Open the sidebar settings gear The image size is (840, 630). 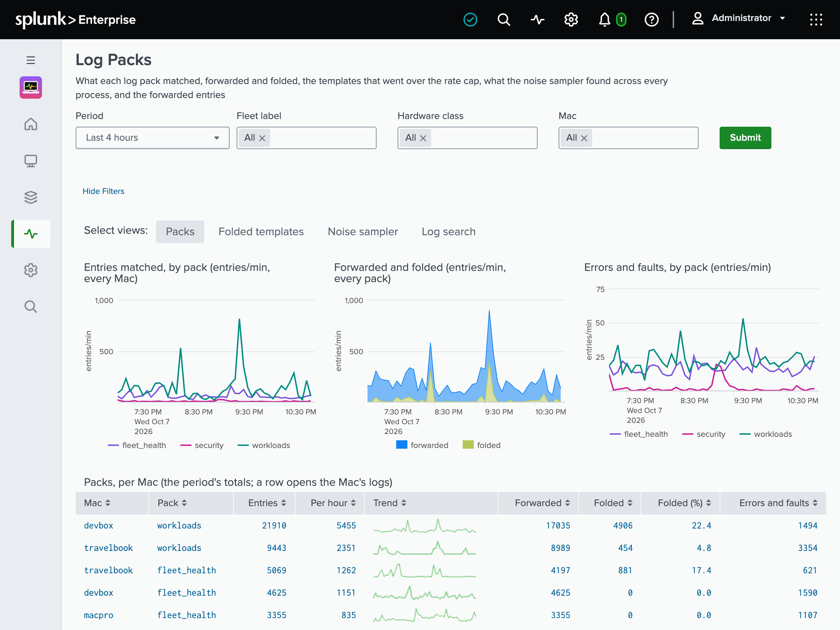[31, 270]
